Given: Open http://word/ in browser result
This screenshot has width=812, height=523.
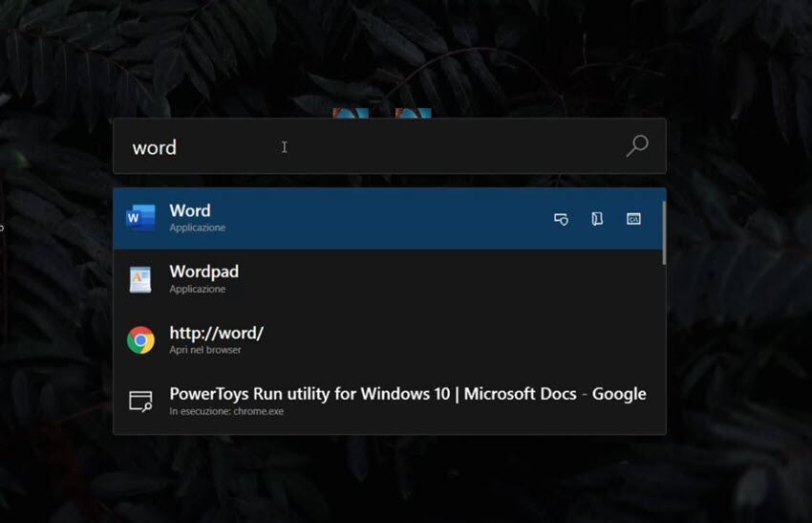Looking at the screenshot, I should (387, 340).
